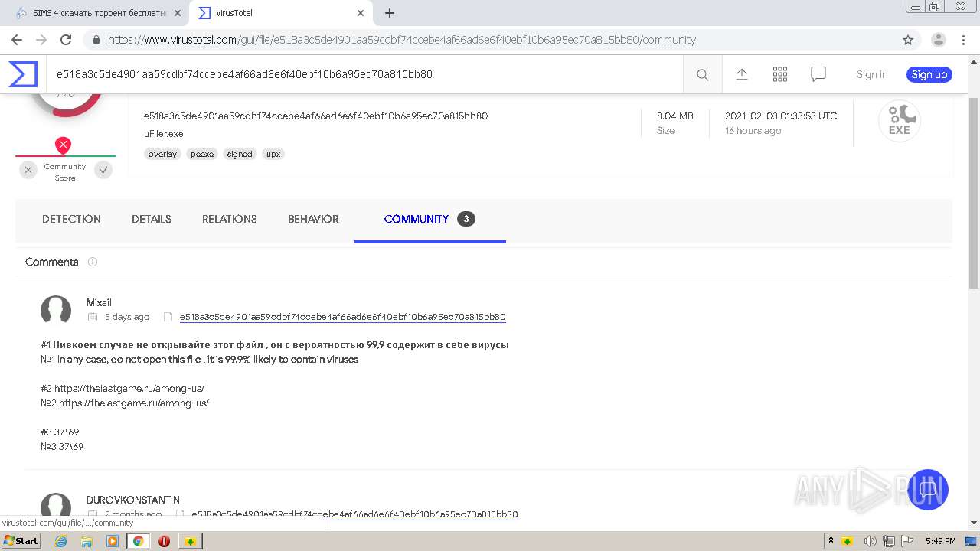Screen dimensions: 980x551
Task: Click the '#2 https://thelastgame.ru/among-us/' comment line
Action: [122, 389]
